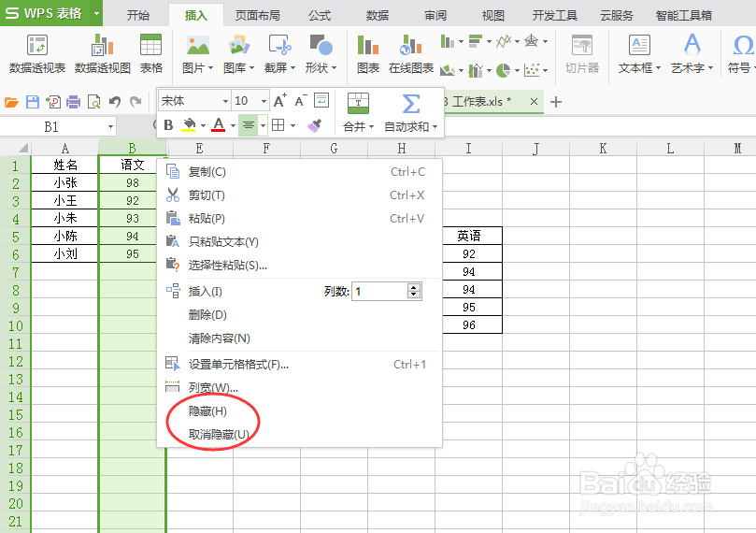
Task: Click the 切片器 slicer button
Action: tap(582, 53)
